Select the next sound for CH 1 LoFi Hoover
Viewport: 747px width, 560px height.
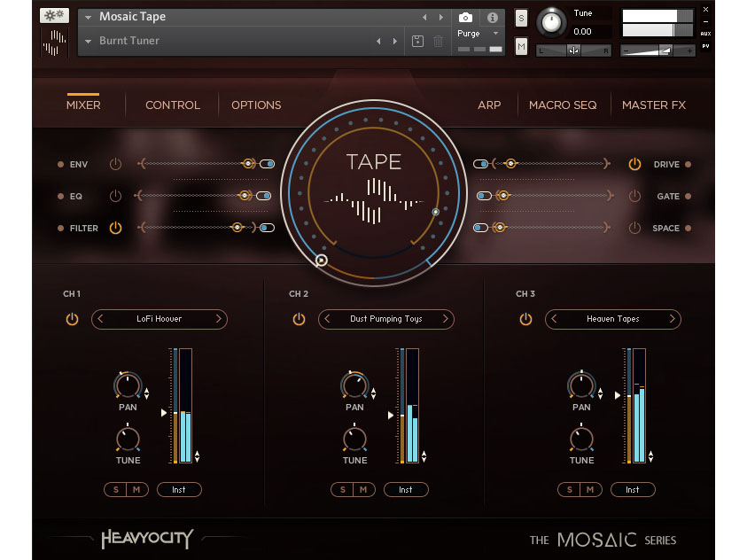click(x=219, y=319)
